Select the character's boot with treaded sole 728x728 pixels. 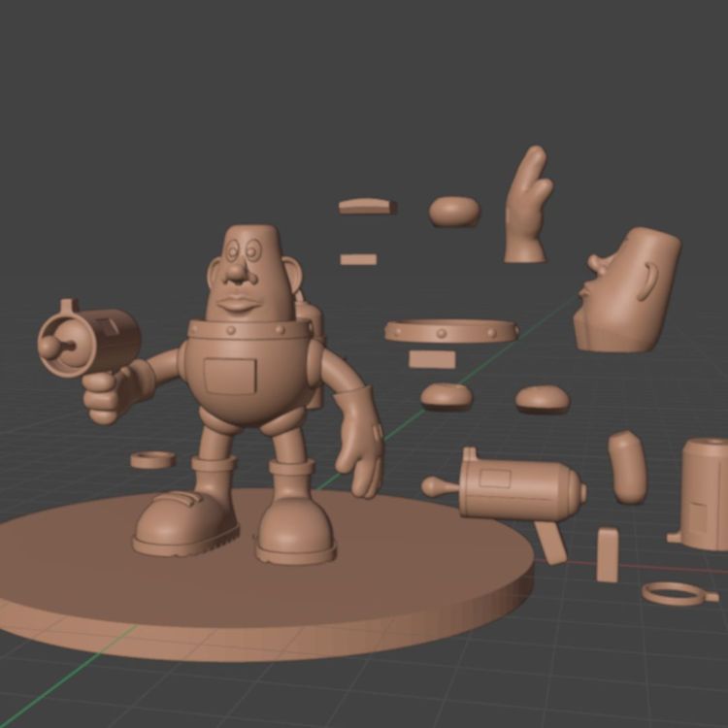(x=185, y=522)
